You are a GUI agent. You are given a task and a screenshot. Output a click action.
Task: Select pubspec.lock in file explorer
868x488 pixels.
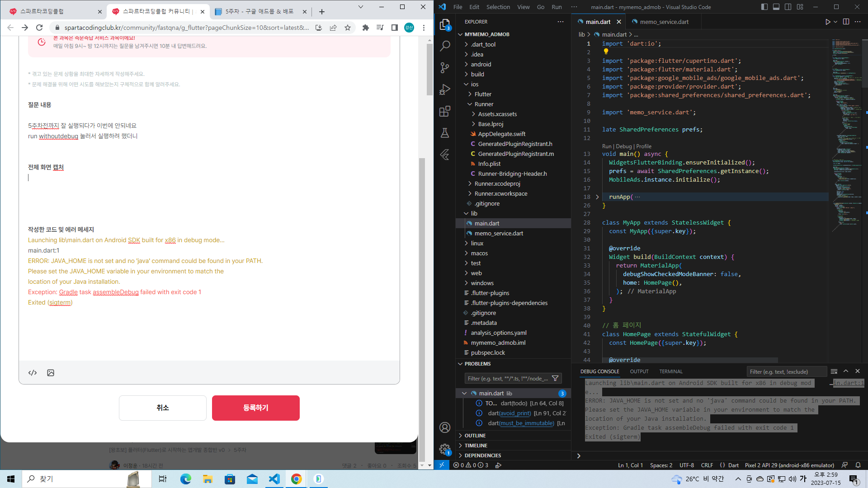488,353
